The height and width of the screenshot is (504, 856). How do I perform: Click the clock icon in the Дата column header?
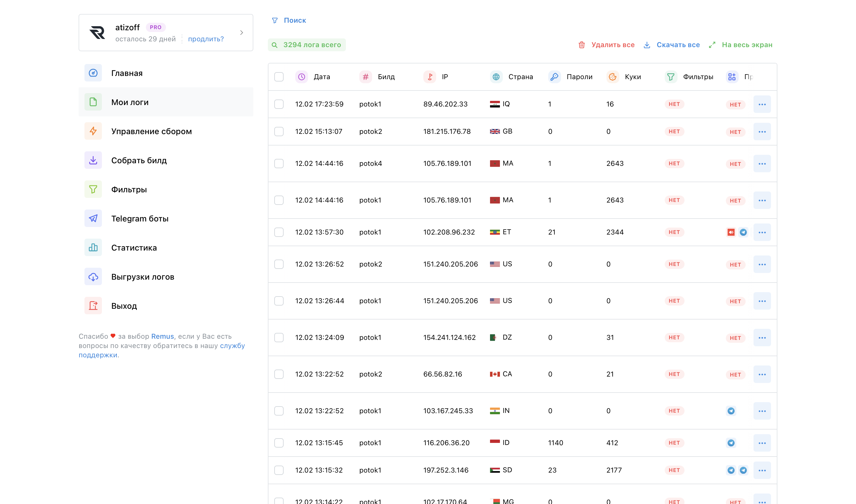[x=301, y=77]
